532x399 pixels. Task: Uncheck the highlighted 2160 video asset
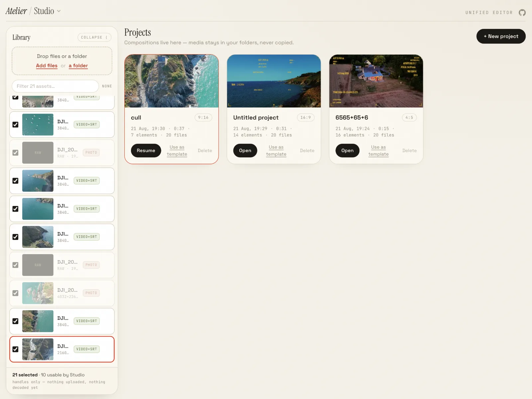(15, 349)
